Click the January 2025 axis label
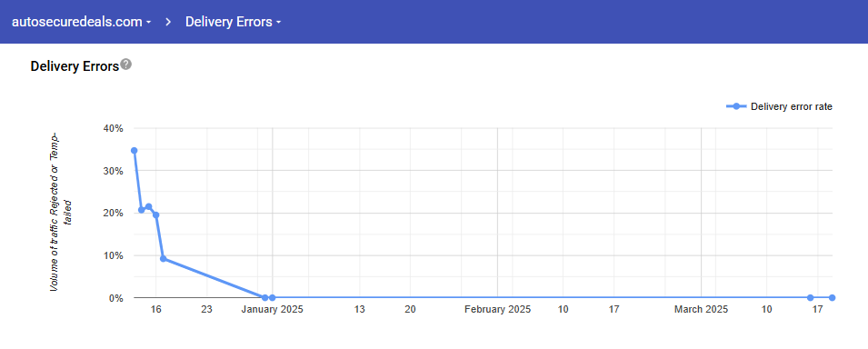The image size is (868, 349). click(x=273, y=310)
